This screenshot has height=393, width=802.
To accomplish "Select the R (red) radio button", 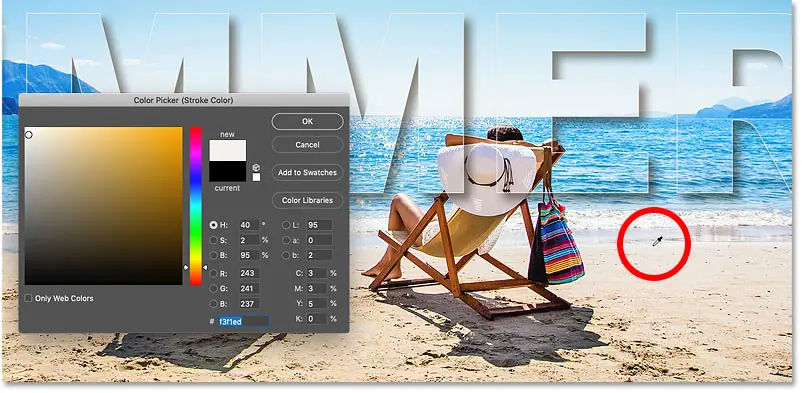I will point(213,274).
